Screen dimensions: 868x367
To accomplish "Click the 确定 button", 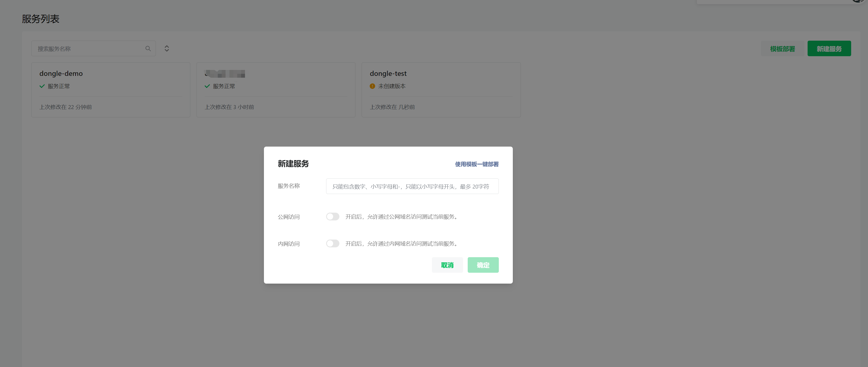I will (483, 265).
